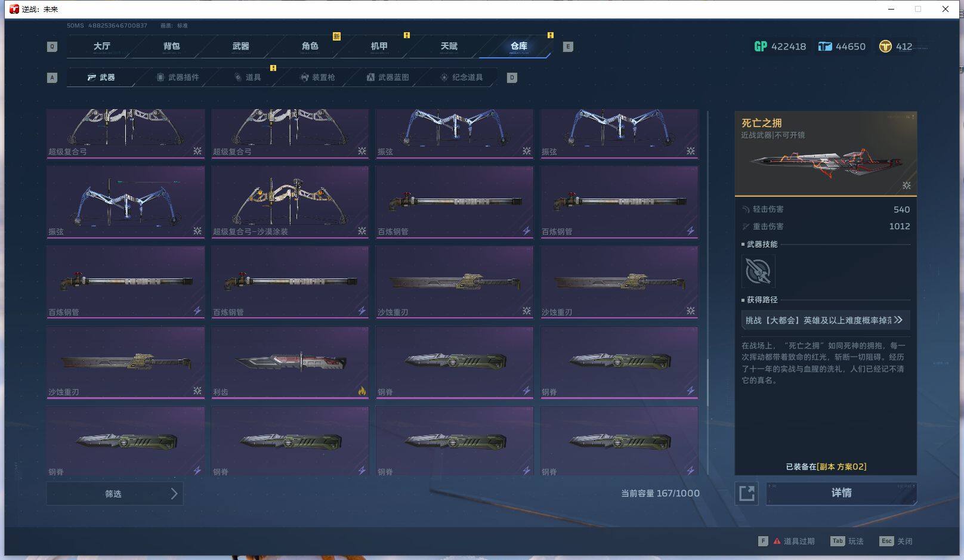Screen dimensions: 964x560
Task: Click the 详情 details button
Action: 841,493
